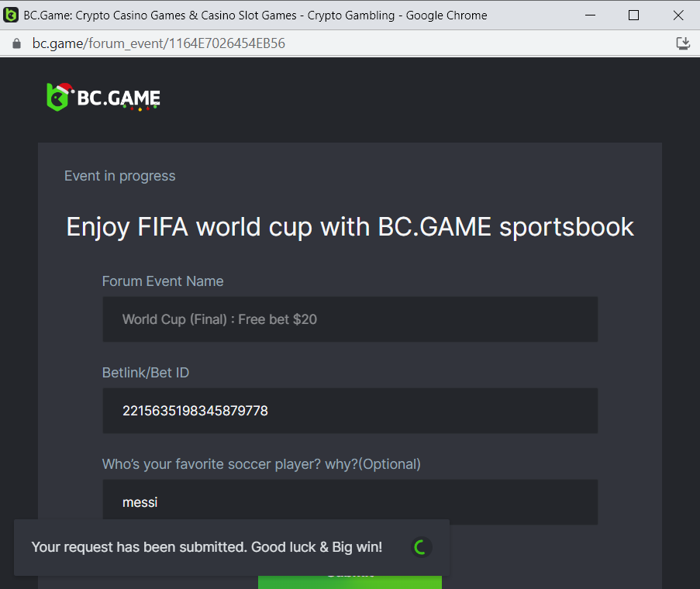Click the Forum Event Name field

pyautogui.click(x=350, y=319)
